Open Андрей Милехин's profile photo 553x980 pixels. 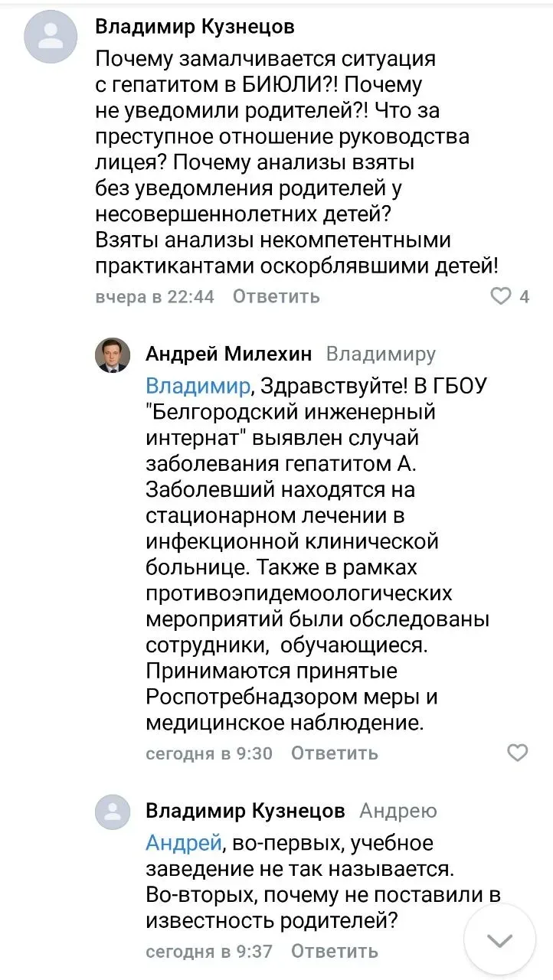point(112,354)
